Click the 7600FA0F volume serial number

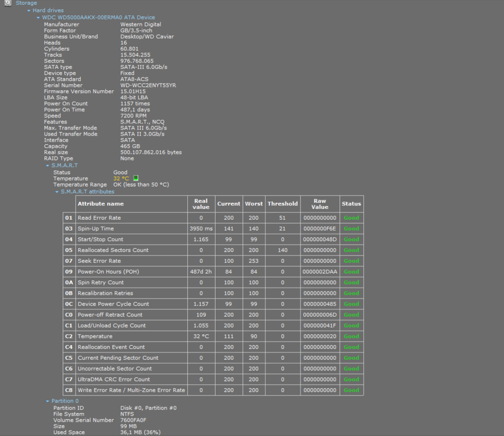click(133, 420)
